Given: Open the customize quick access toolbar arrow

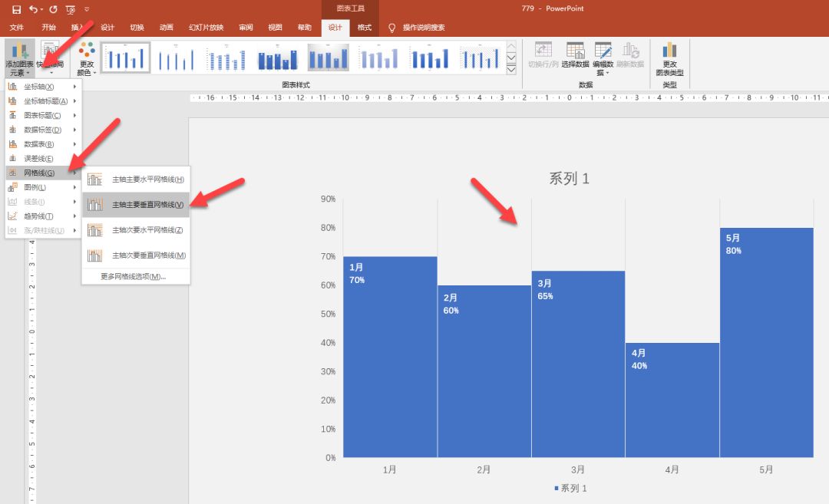Looking at the screenshot, I should [x=87, y=9].
